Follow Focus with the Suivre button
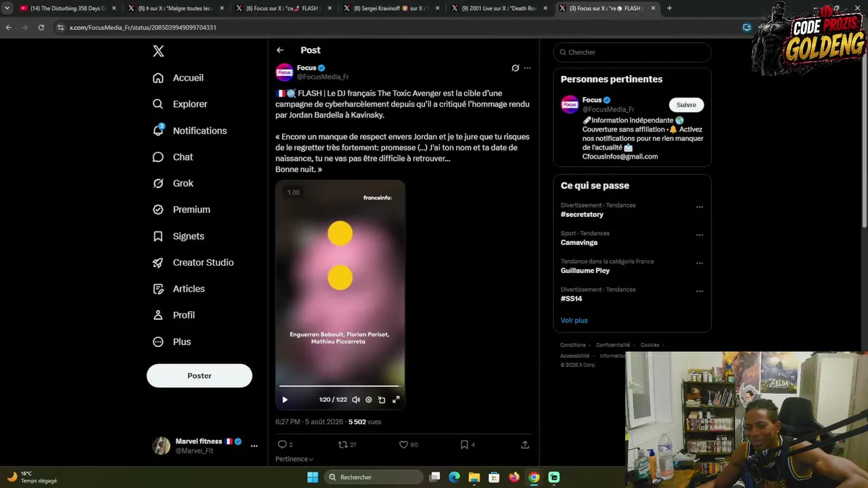The image size is (868, 488). tap(686, 105)
